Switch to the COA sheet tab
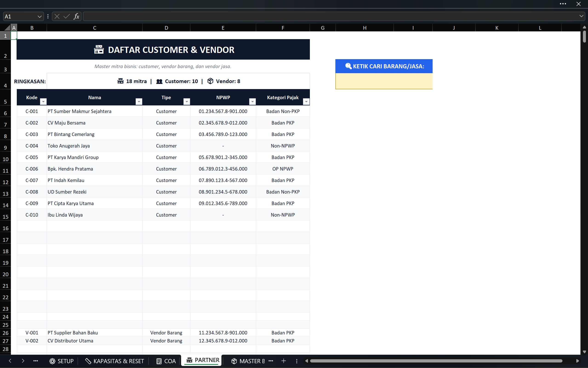 pos(166,361)
